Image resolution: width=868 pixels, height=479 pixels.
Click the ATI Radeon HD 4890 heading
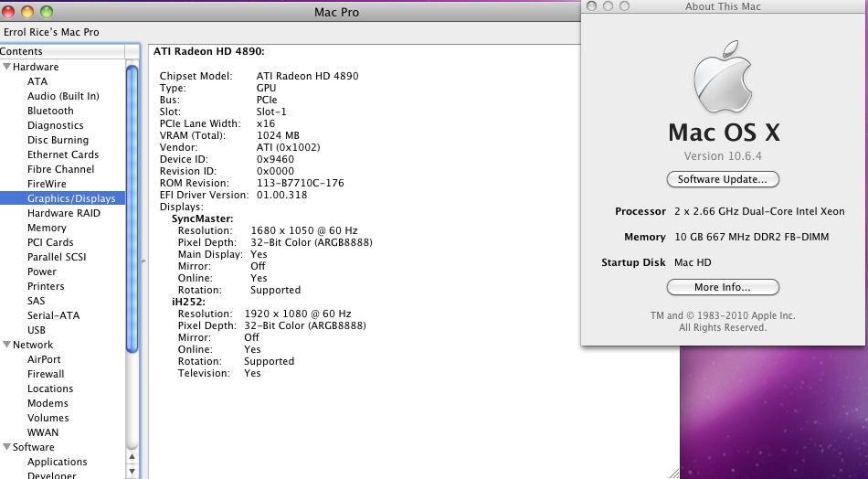[x=208, y=51]
